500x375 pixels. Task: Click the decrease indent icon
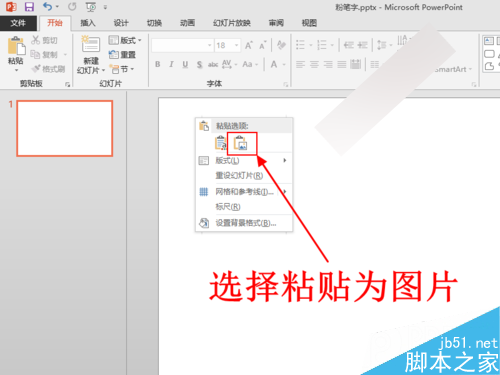point(349,45)
